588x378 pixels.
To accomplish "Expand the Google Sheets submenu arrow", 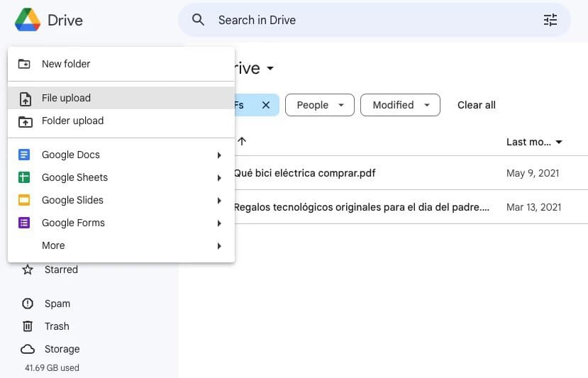I will tap(219, 178).
